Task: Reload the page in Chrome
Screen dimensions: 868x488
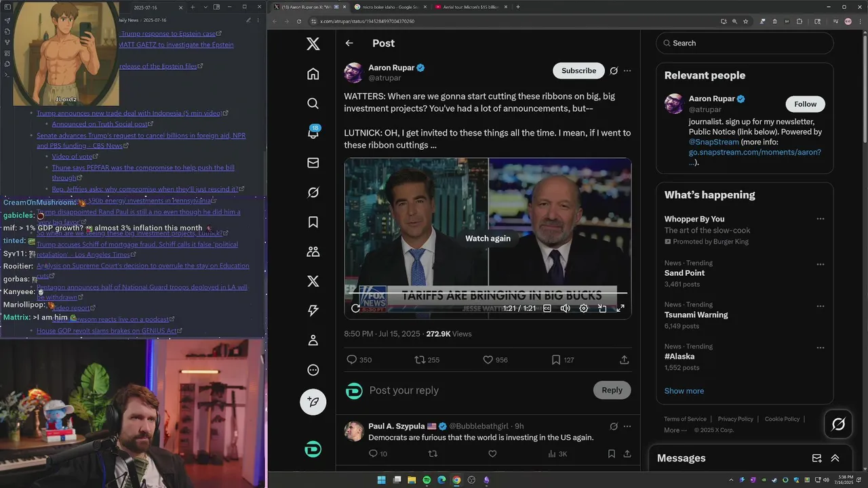Action: 299,21
